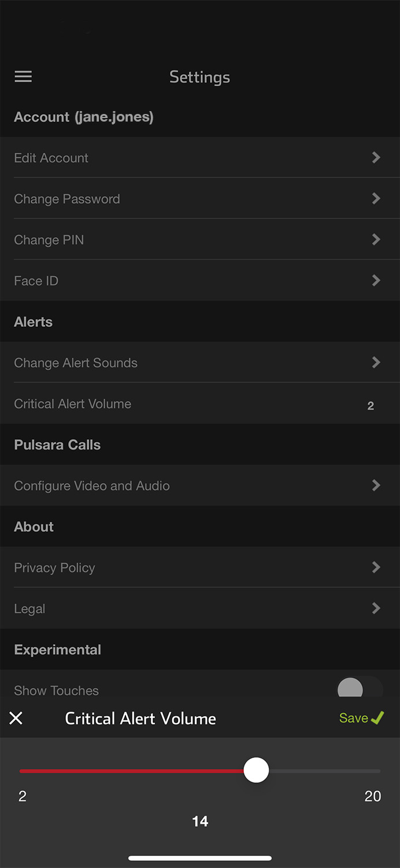Tap the Edit Account chevron

pyautogui.click(x=376, y=157)
